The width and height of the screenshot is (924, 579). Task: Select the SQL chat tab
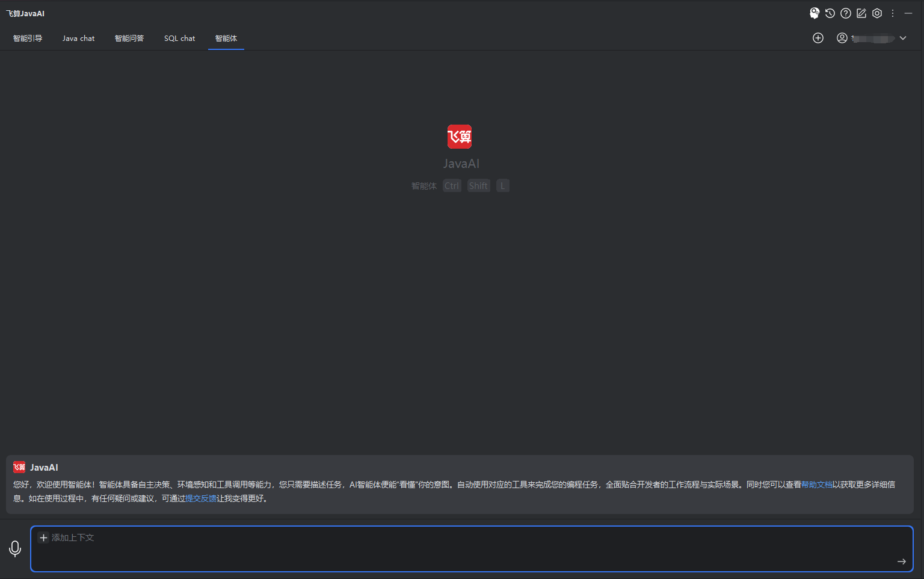tap(179, 39)
